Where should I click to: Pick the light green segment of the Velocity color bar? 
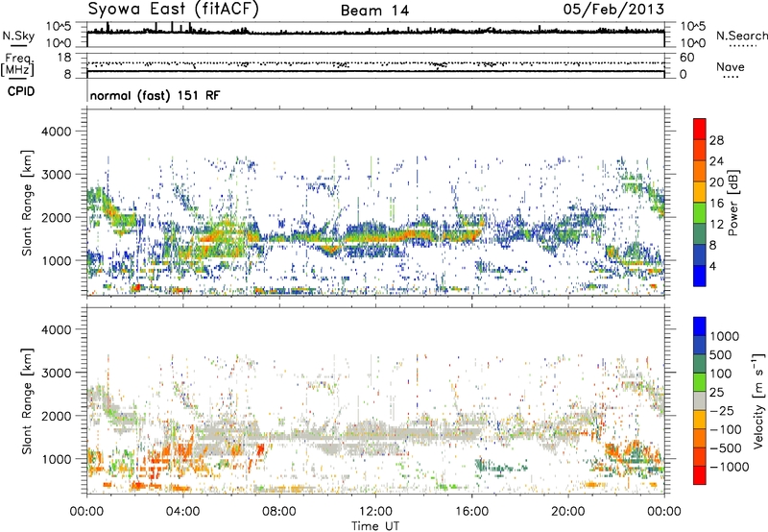[700, 382]
